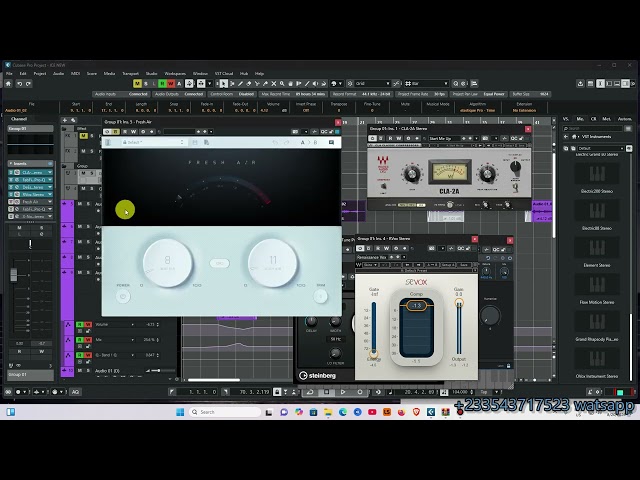The width and height of the screenshot is (640, 480).
Task: Select the Play speaker tool
Action: [x=315, y=84]
